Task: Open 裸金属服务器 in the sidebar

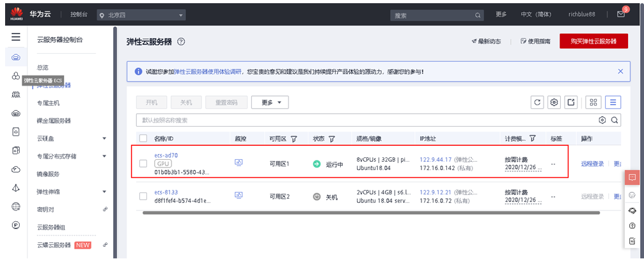Action: [x=54, y=121]
